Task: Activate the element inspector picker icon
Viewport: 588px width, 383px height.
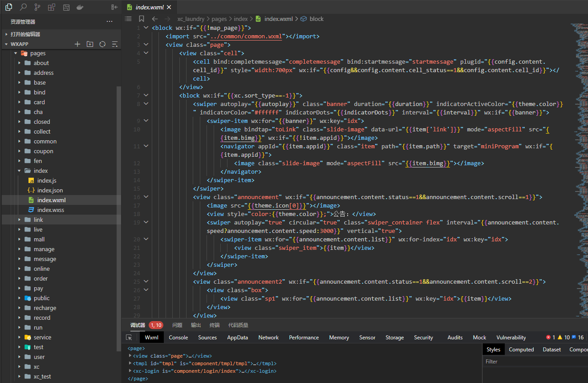Action: coord(129,338)
